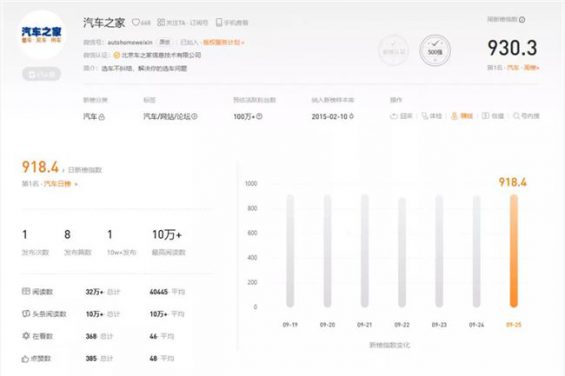Click the info icon beside weekly index label
Screen dimensions: 565x376
click(522, 19)
